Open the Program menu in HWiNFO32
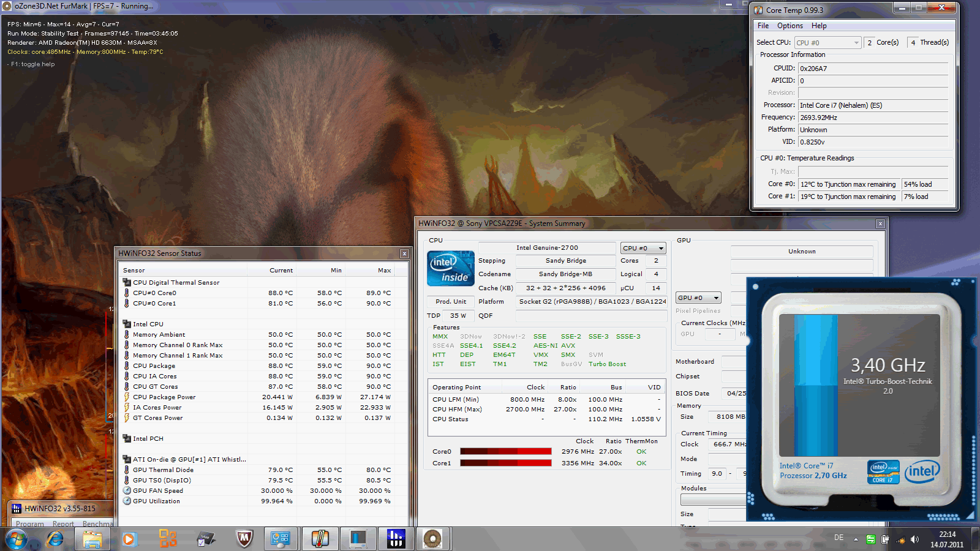Viewport: 980px width, 551px height. click(x=30, y=524)
